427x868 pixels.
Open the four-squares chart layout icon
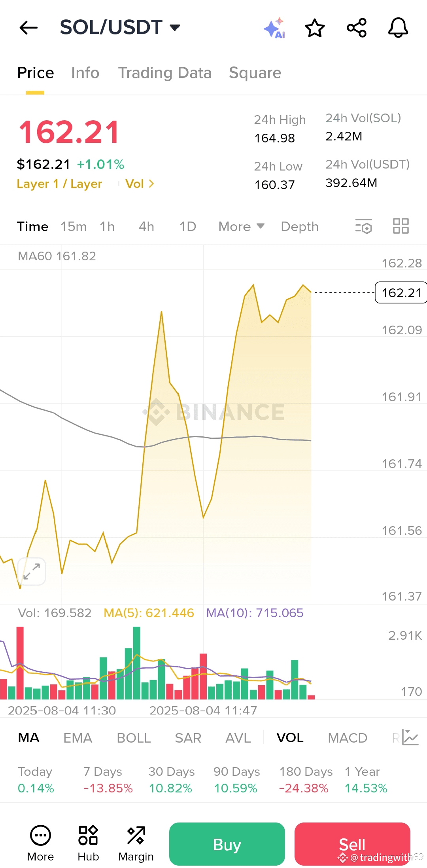(x=401, y=226)
